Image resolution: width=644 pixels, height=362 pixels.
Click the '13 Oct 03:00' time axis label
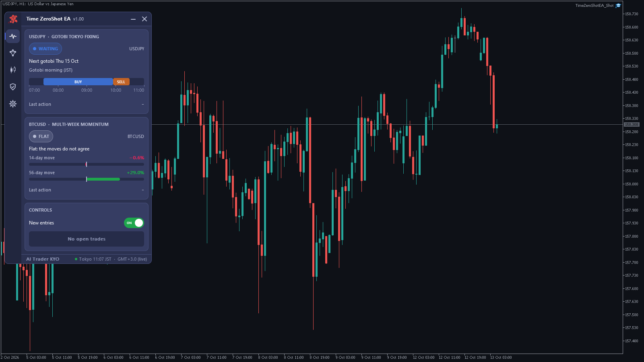tap(501, 357)
